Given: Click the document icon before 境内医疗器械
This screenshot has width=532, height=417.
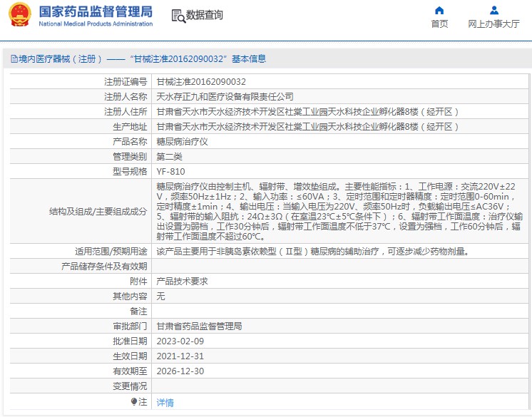Looking at the screenshot, I should (x=14, y=59).
